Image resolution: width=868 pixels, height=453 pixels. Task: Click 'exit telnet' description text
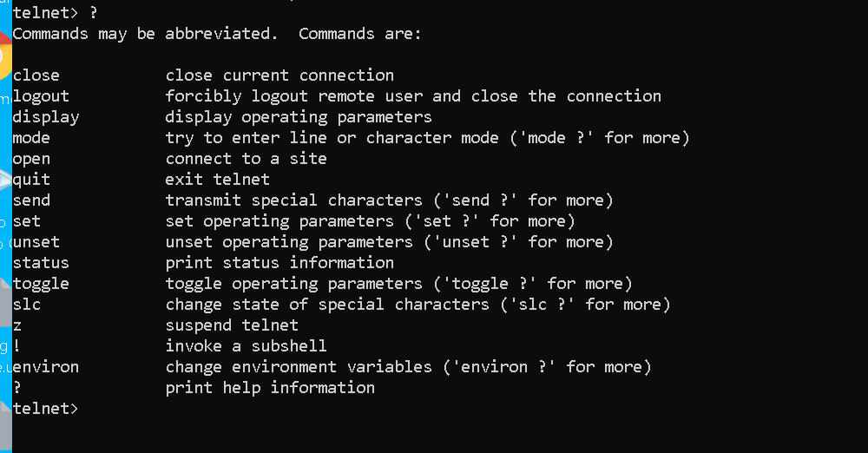pyautogui.click(x=218, y=180)
